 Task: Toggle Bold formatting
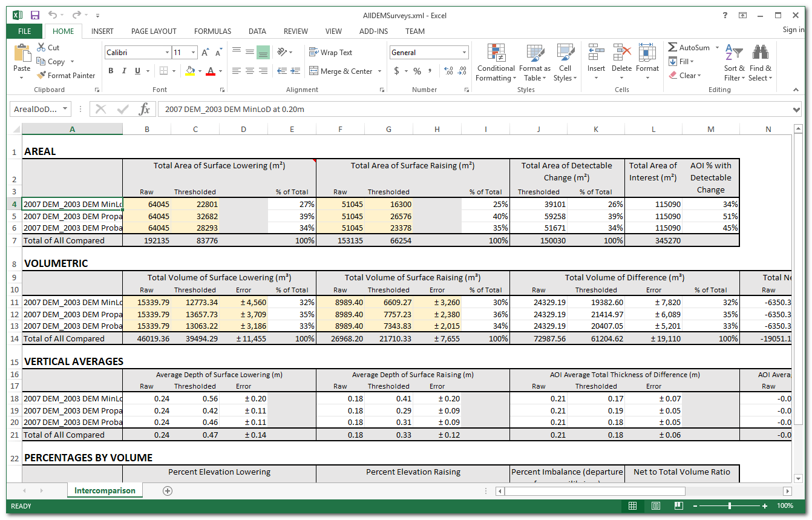pos(111,71)
